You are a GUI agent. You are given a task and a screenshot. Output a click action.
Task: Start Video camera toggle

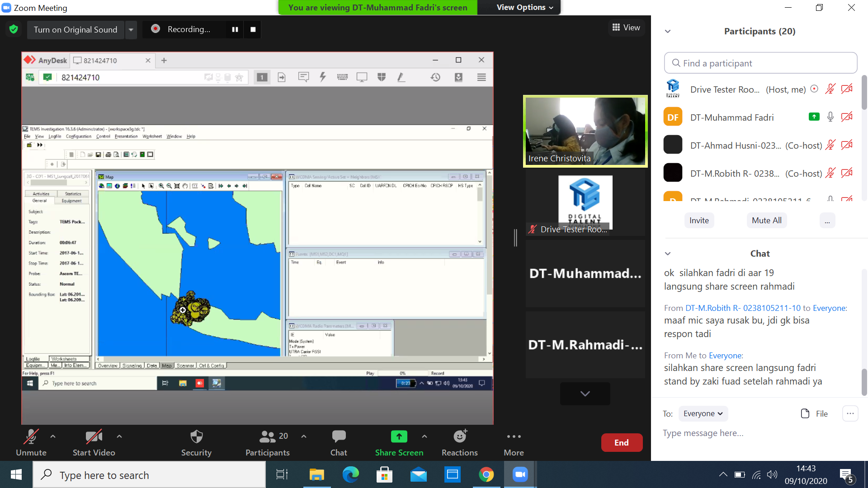pyautogui.click(x=94, y=436)
